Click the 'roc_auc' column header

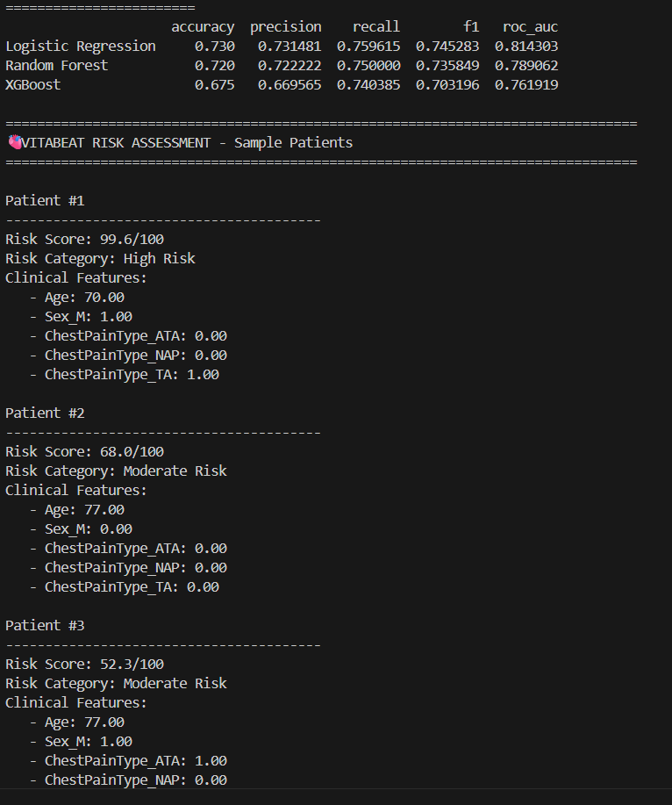(530, 26)
